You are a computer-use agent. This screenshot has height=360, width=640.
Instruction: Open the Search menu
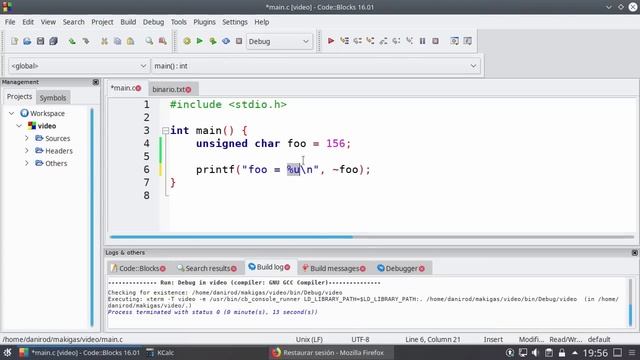pyautogui.click(x=73, y=22)
